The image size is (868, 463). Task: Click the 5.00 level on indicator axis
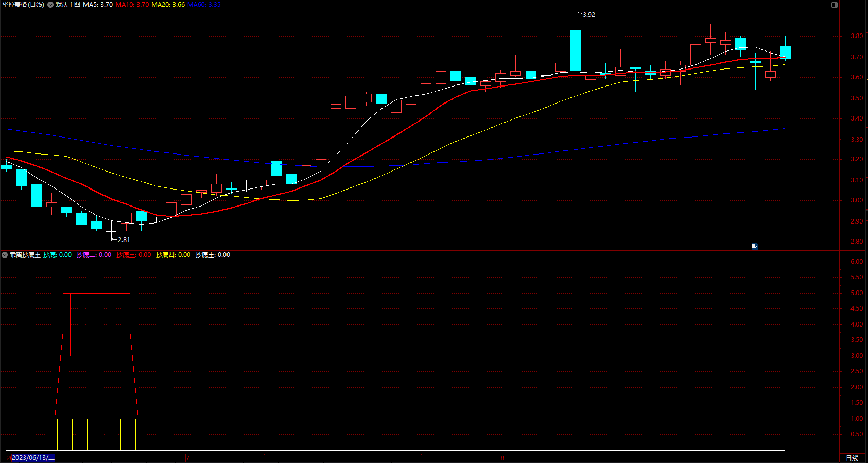click(x=857, y=293)
